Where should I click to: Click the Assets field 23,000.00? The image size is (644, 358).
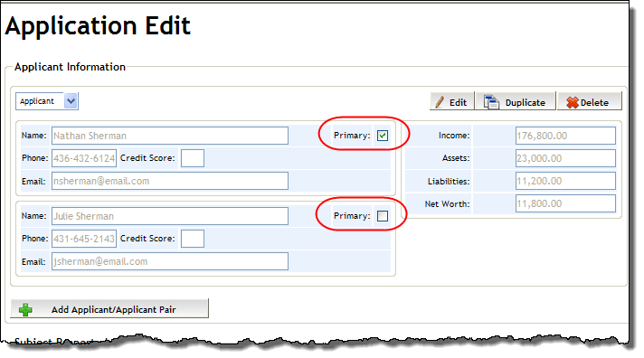click(565, 158)
